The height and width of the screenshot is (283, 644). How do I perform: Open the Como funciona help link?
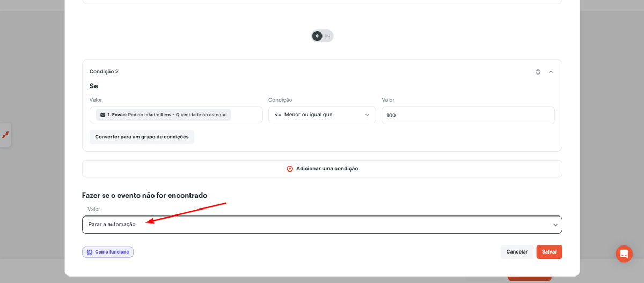point(108,252)
